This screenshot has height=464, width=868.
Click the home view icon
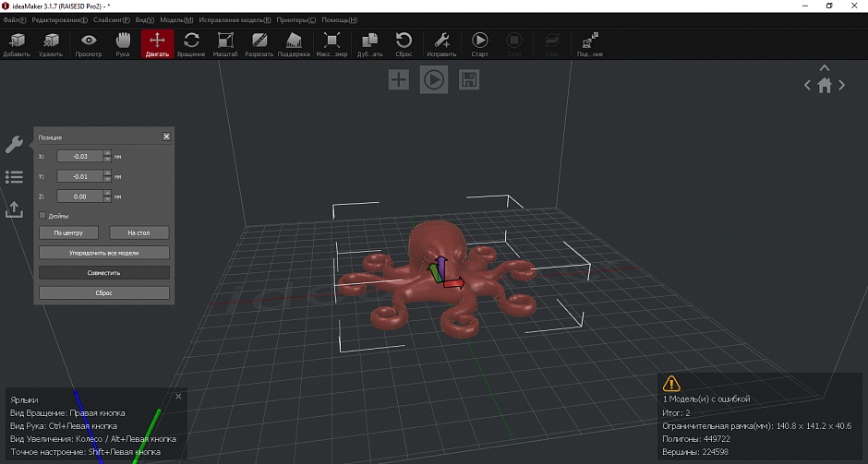pos(825,85)
